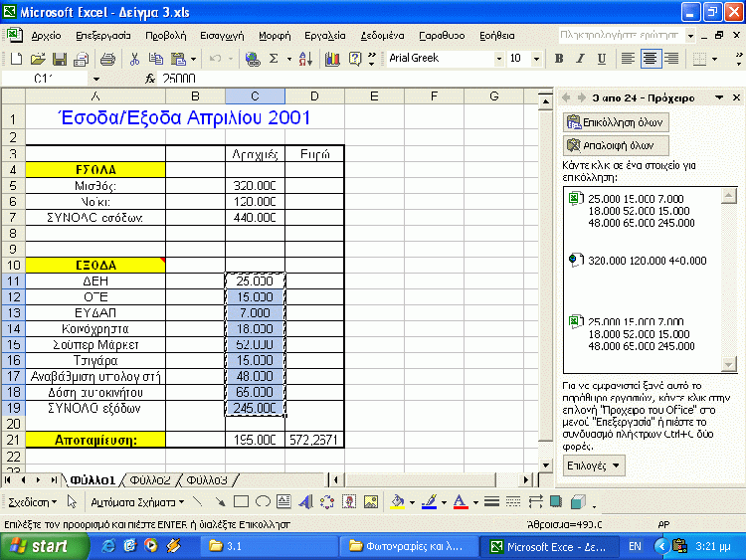The image size is (746, 560).
Task: Toggle Italic formatting
Action: [x=581, y=59]
